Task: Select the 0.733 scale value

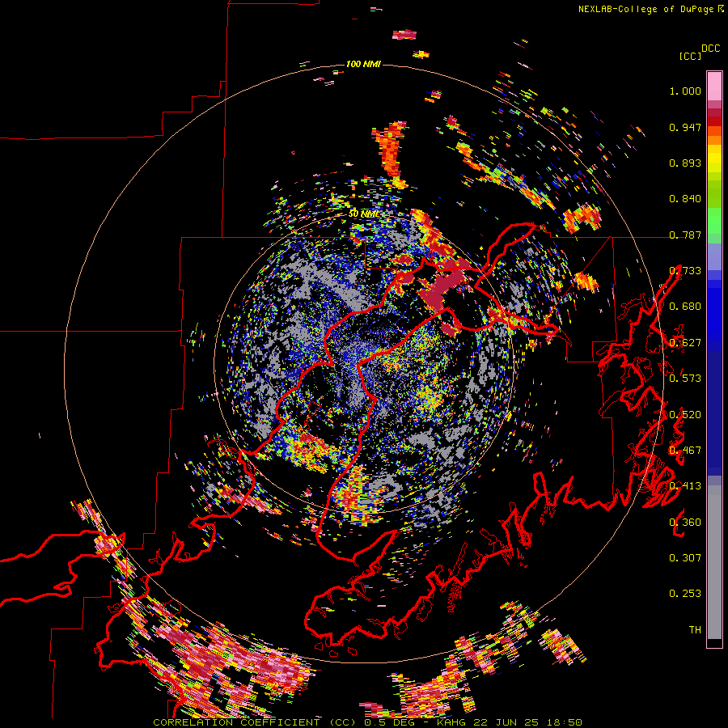Action: 685,271
